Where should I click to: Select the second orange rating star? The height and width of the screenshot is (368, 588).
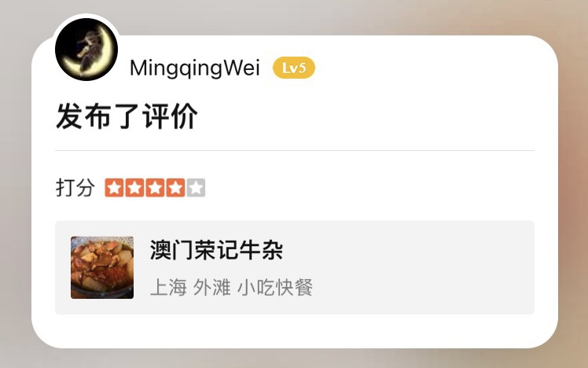click(x=134, y=188)
